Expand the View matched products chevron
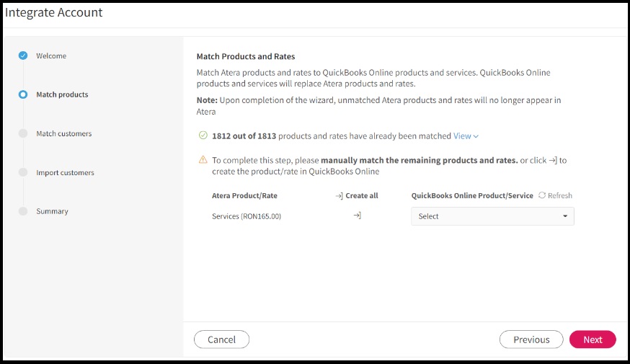Image resolution: width=630 pixels, height=364 pixels. pos(476,137)
